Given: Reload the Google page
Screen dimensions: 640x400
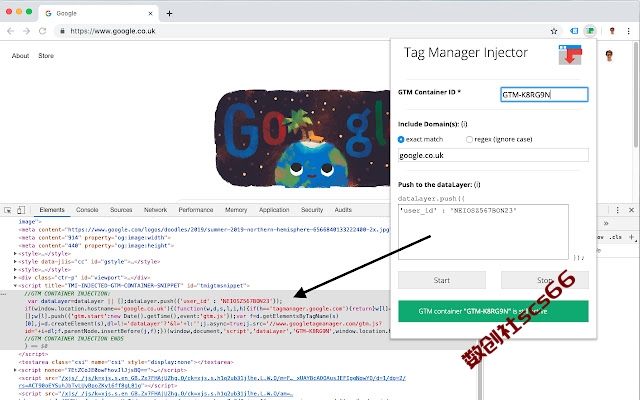Looking at the screenshot, I should 42,31.
